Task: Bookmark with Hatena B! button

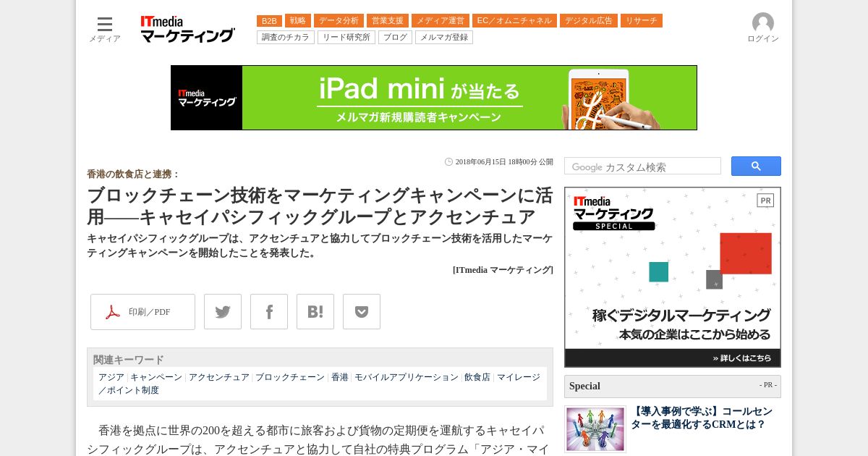Action: (315, 312)
